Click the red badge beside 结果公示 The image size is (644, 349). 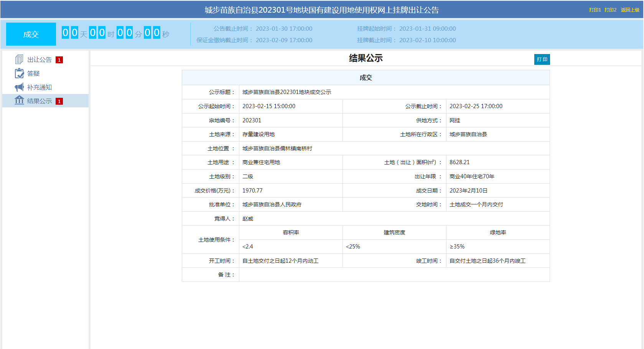point(59,101)
